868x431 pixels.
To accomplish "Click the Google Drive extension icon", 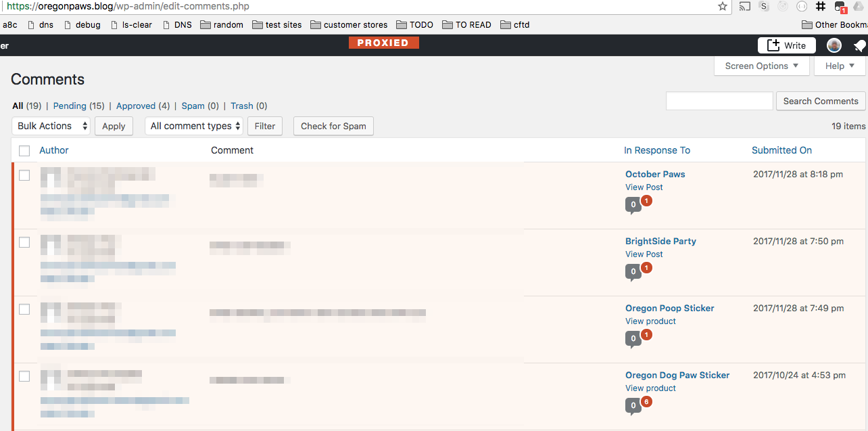I will pos(859,6).
